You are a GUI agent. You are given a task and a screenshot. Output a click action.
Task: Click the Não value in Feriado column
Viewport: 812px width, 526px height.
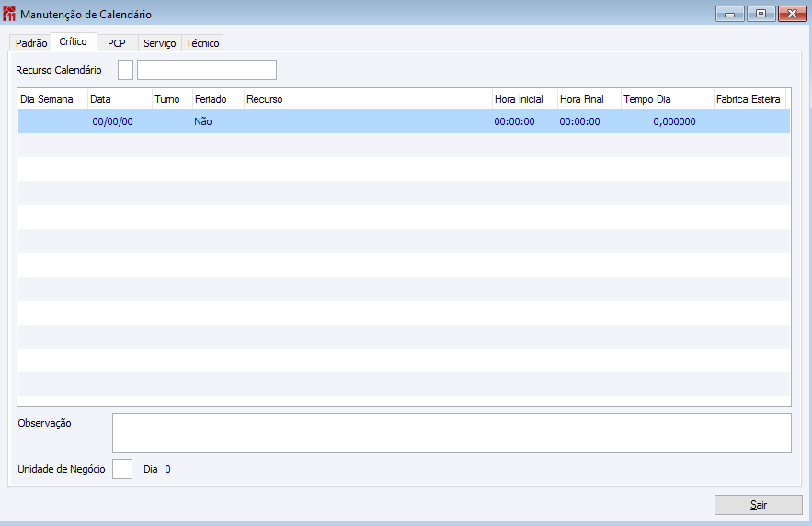(203, 121)
